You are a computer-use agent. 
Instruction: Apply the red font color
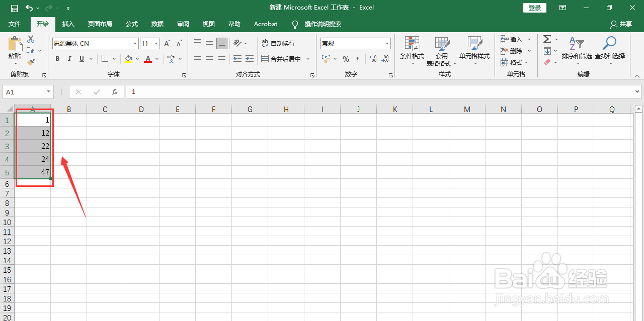coord(148,59)
